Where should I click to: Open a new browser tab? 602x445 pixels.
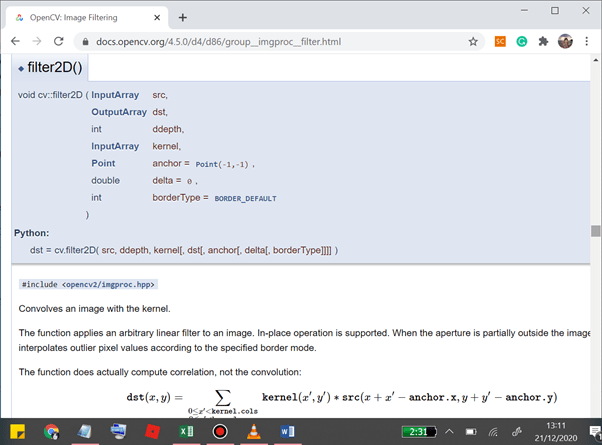[183, 17]
